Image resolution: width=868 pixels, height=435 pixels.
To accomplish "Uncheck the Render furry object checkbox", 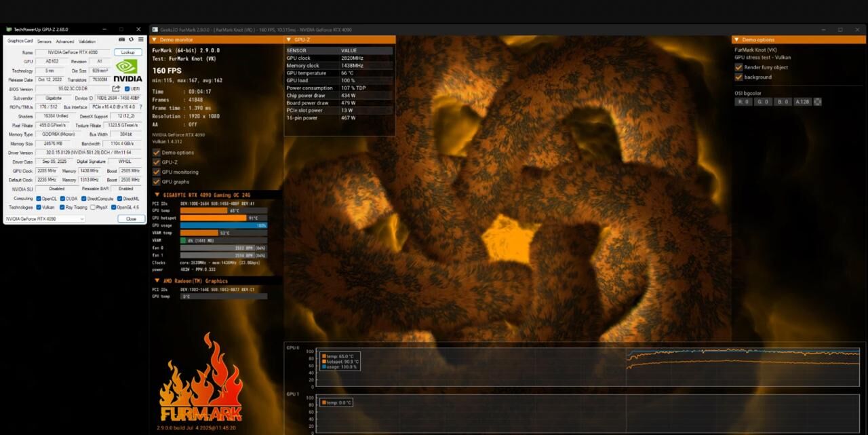I will [738, 67].
